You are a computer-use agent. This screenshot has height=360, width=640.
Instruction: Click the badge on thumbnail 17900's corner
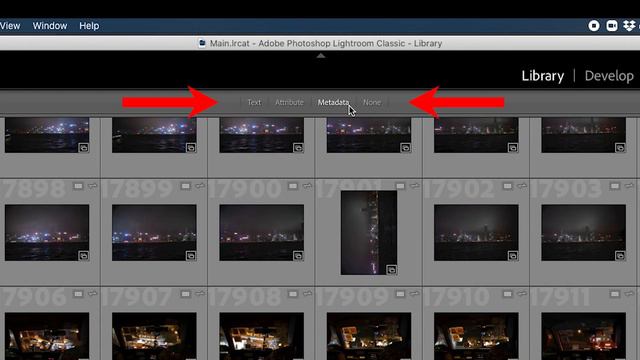[x=298, y=256]
